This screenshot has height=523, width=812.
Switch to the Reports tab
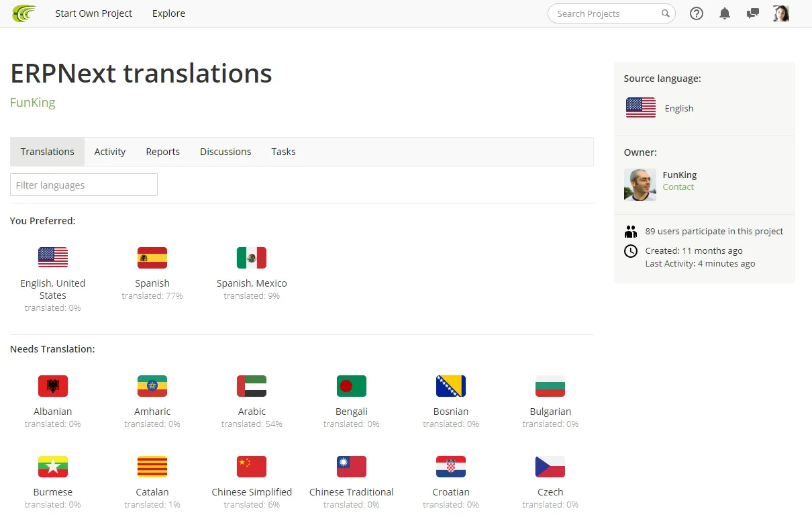point(163,152)
